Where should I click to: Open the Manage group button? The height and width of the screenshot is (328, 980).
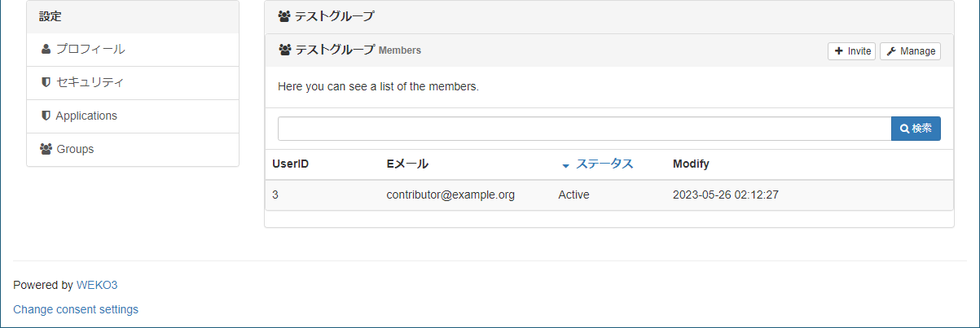point(910,51)
